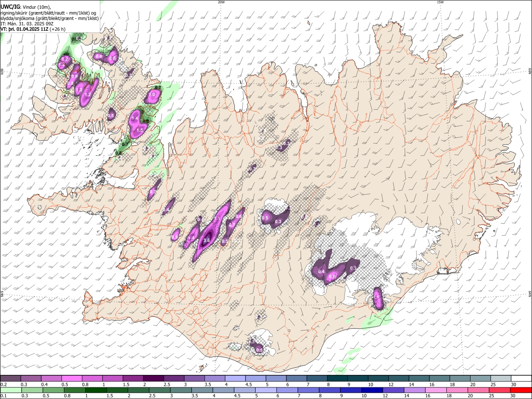Select darkest purple upper swatch between 2 and 2.5
Viewport: 532px width, 399px height.
pos(153,378)
